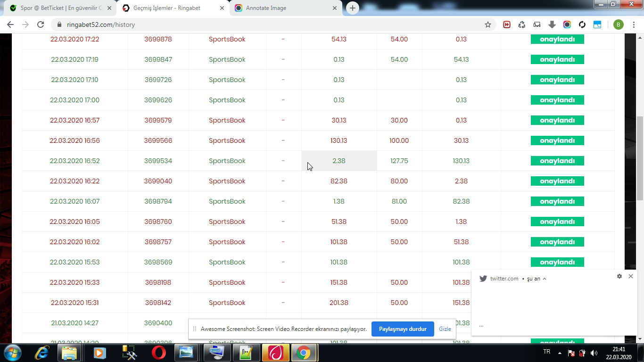Viewport: 644px width, 362px height.
Task: Open Internet Explorer from the taskbar
Action: [x=42, y=353]
